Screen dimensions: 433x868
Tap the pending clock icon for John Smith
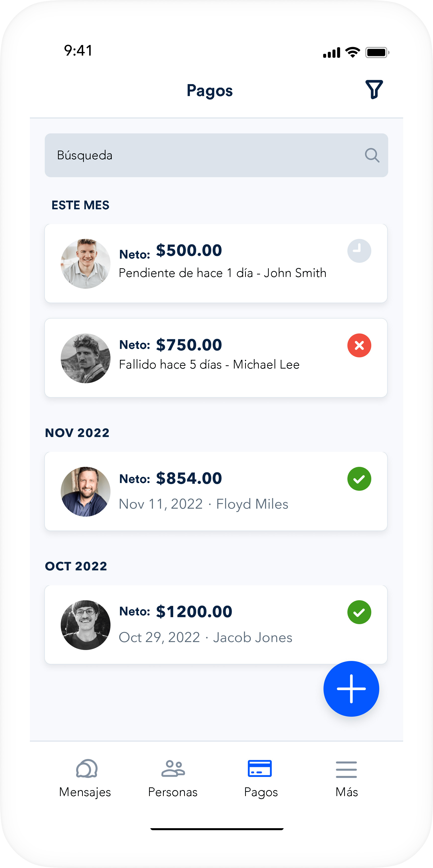pos(359,251)
